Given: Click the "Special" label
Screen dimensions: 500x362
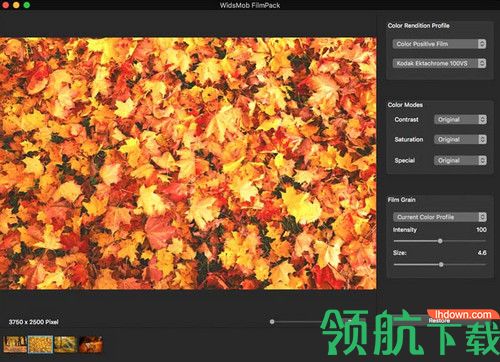Looking at the screenshot, I should [x=405, y=161].
